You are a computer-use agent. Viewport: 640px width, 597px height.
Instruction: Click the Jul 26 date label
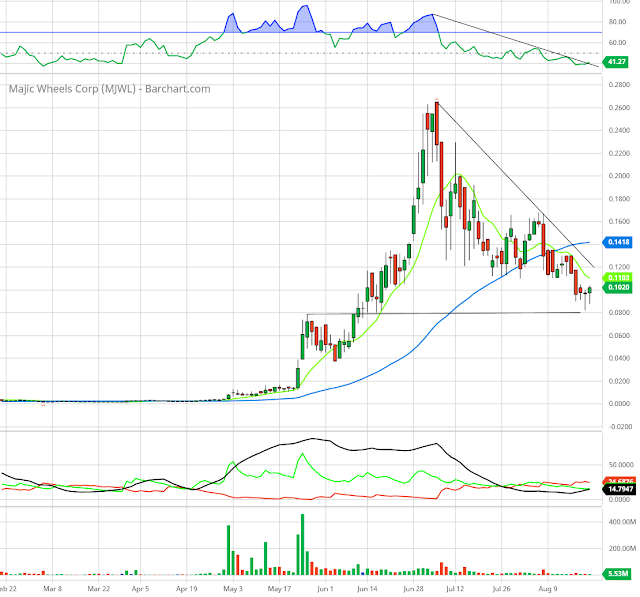click(501, 588)
